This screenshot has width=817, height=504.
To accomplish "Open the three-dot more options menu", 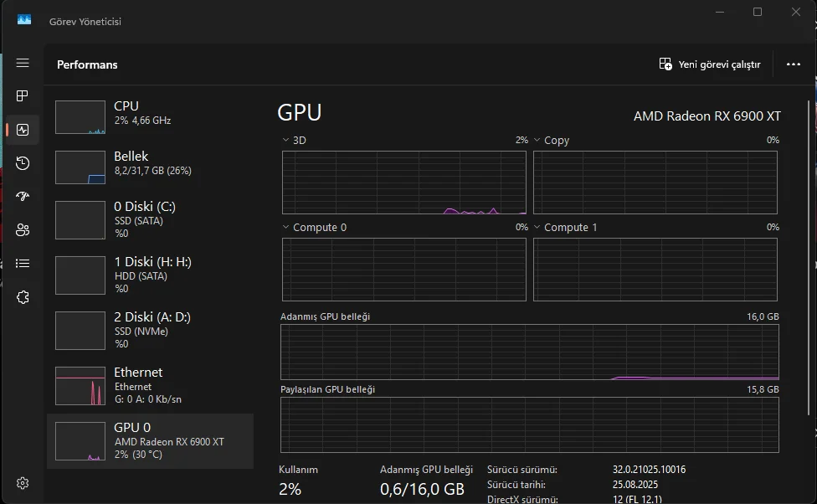I will coord(794,64).
